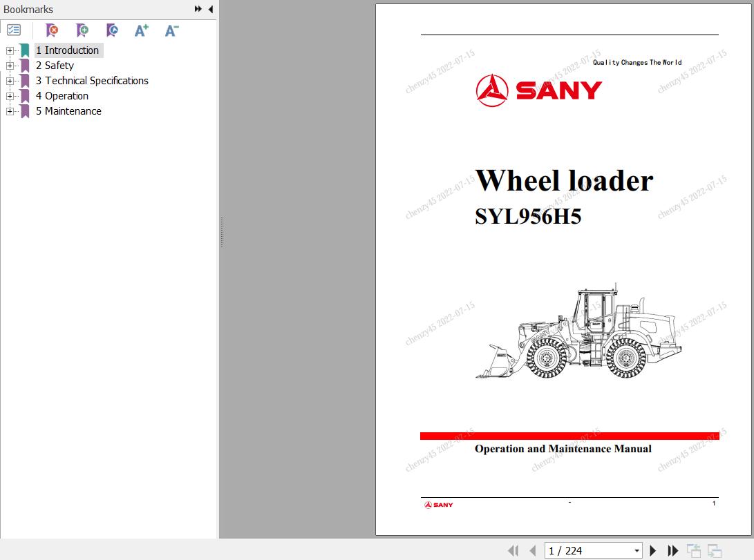
Task: Click the delete bookmark icon
Action: point(52,30)
